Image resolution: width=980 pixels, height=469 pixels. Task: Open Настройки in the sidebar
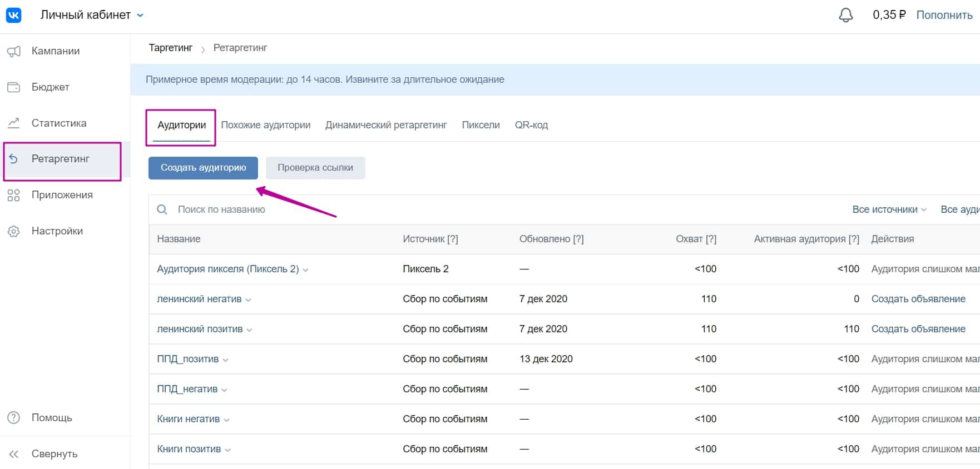[x=65, y=231]
